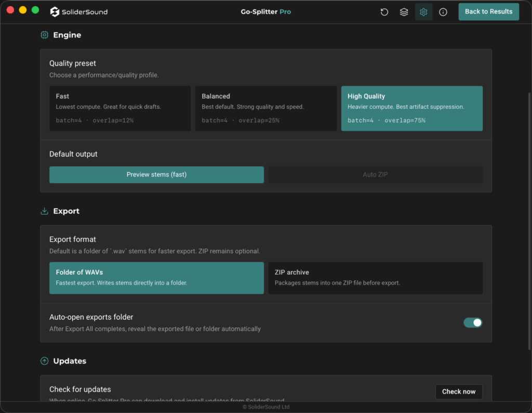Open the layers stack icon

point(404,12)
